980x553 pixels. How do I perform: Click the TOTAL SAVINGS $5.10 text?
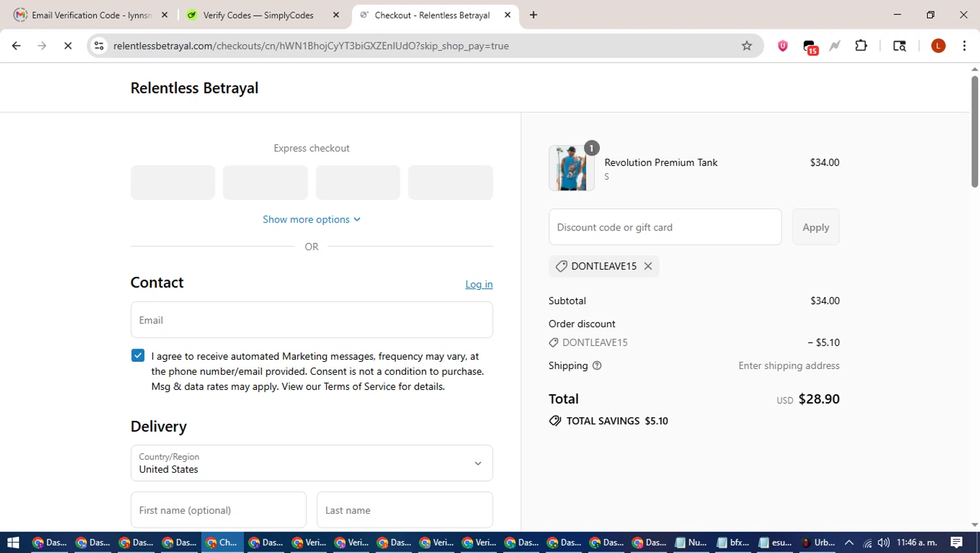coord(617,421)
